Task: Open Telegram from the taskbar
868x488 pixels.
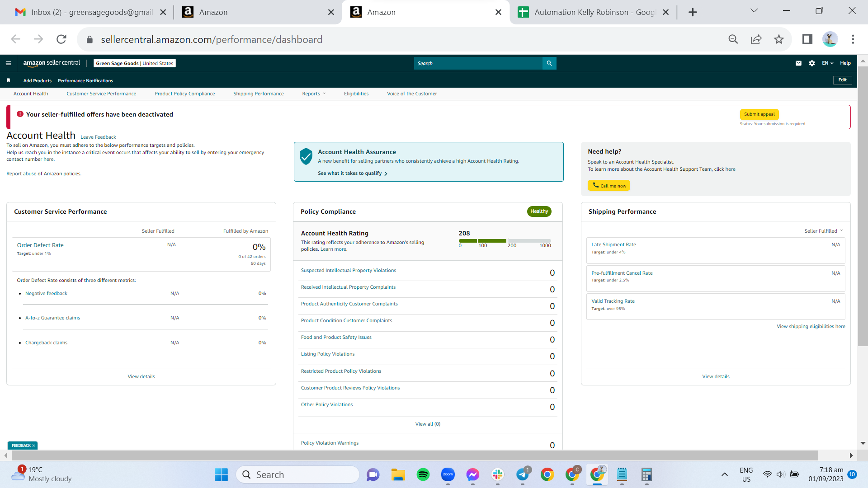Action: (x=523, y=474)
